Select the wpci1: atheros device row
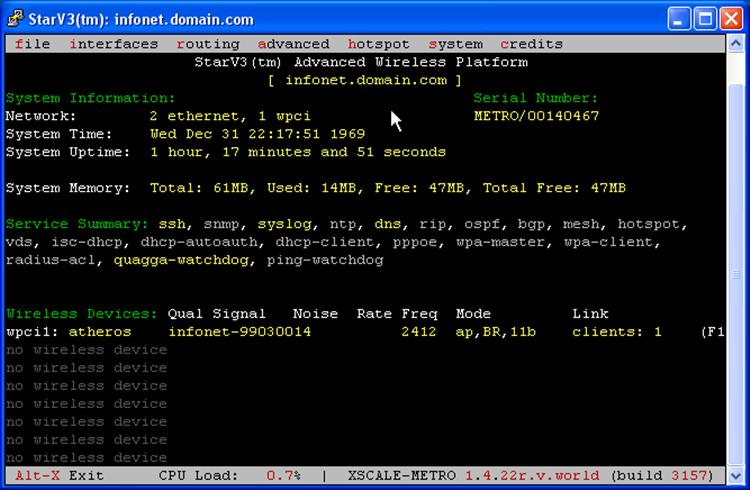 [x=364, y=332]
